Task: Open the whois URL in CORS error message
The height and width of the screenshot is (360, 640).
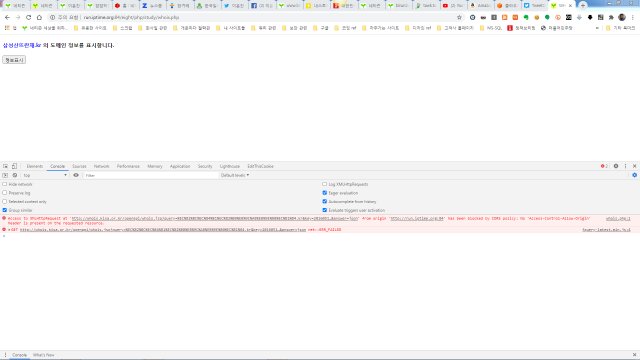Action: [x=215, y=219]
